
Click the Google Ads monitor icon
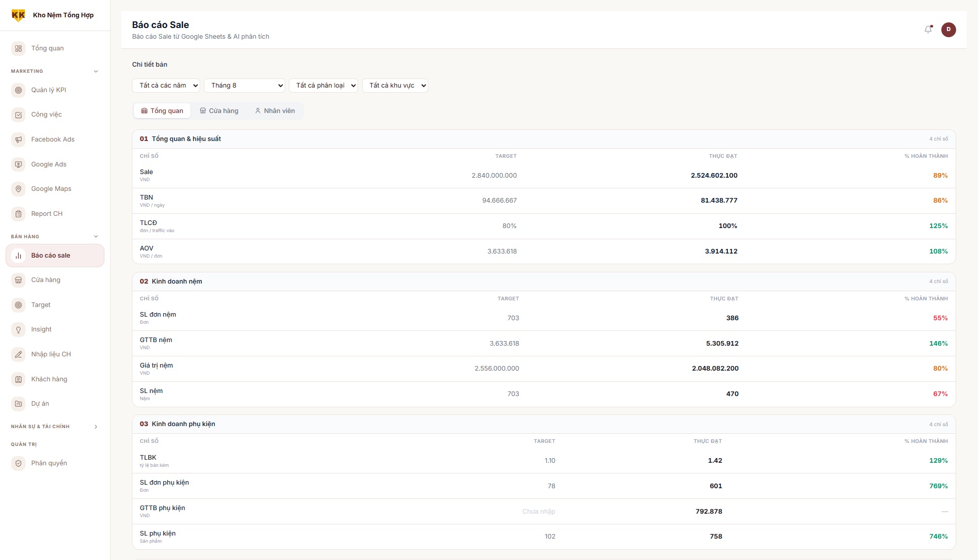(18, 164)
